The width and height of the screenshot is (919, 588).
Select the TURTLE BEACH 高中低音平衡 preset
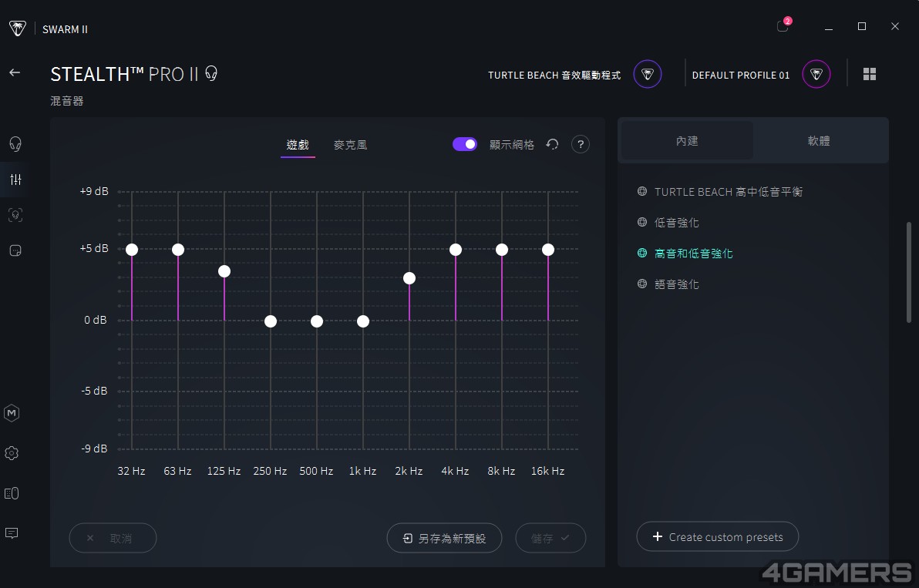pos(729,192)
